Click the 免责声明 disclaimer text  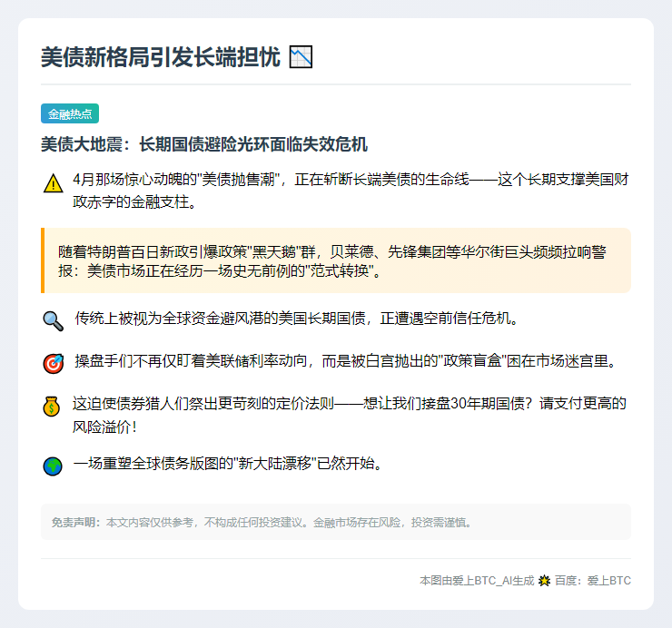(x=262, y=523)
